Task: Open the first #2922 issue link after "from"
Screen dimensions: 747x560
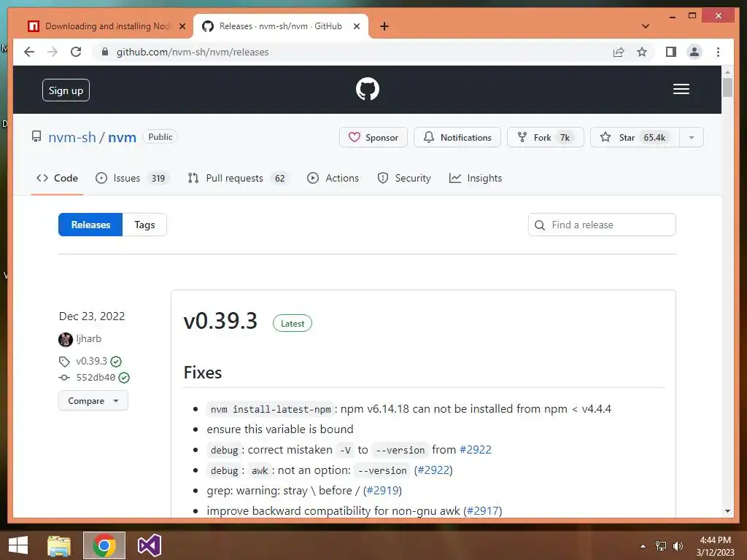Action: pyautogui.click(x=475, y=450)
